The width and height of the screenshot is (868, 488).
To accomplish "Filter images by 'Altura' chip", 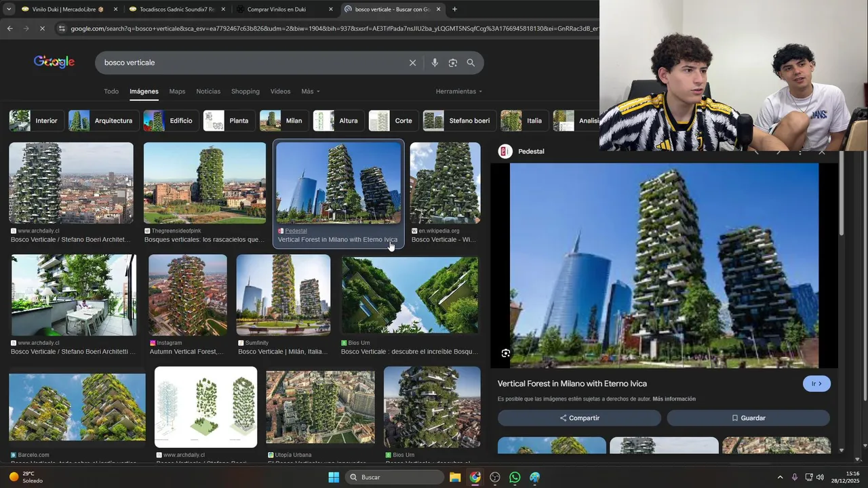I will point(338,121).
